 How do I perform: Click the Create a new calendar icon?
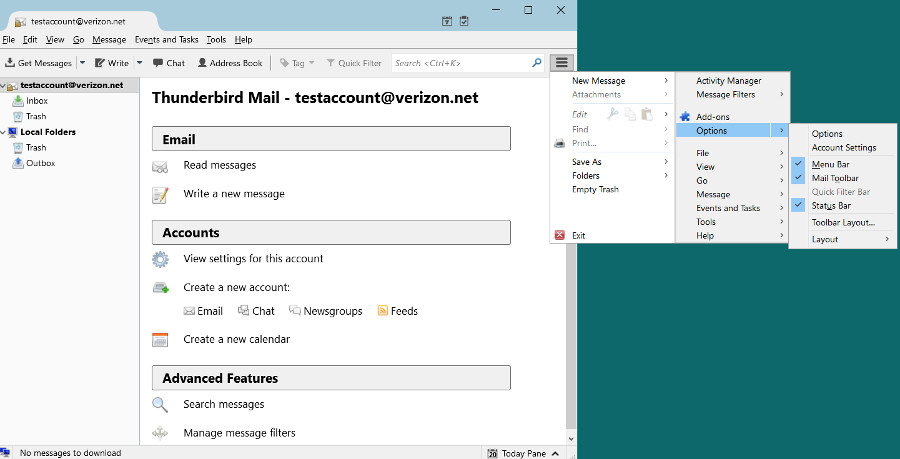pos(160,340)
